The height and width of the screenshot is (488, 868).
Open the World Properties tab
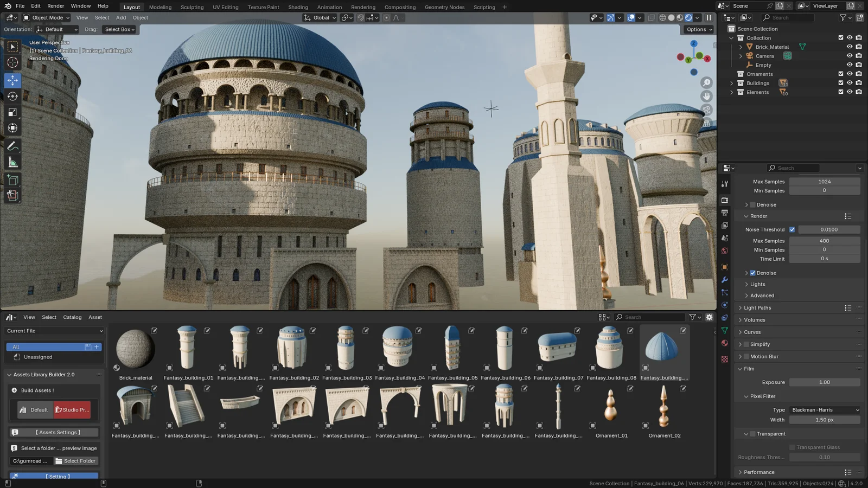click(x=725, y=252)
